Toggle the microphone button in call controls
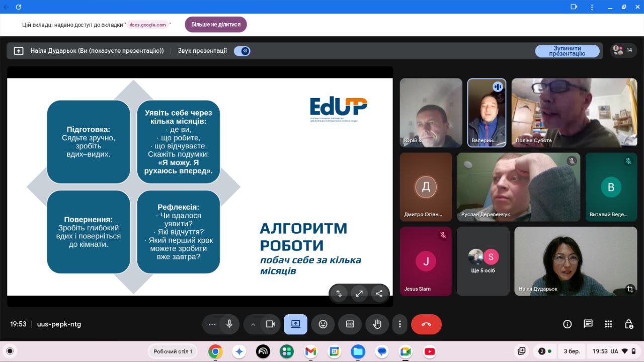Screen dimensions: 644x362 click(229, 324)
